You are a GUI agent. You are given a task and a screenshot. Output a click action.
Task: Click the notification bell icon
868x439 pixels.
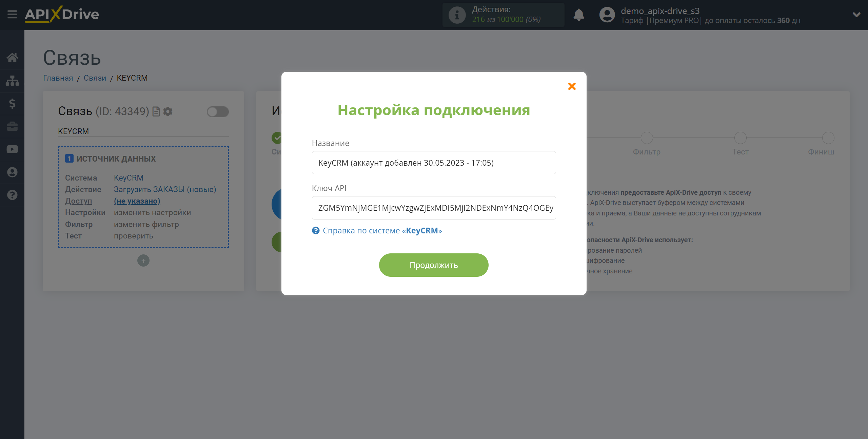click(x=579, y=15)
